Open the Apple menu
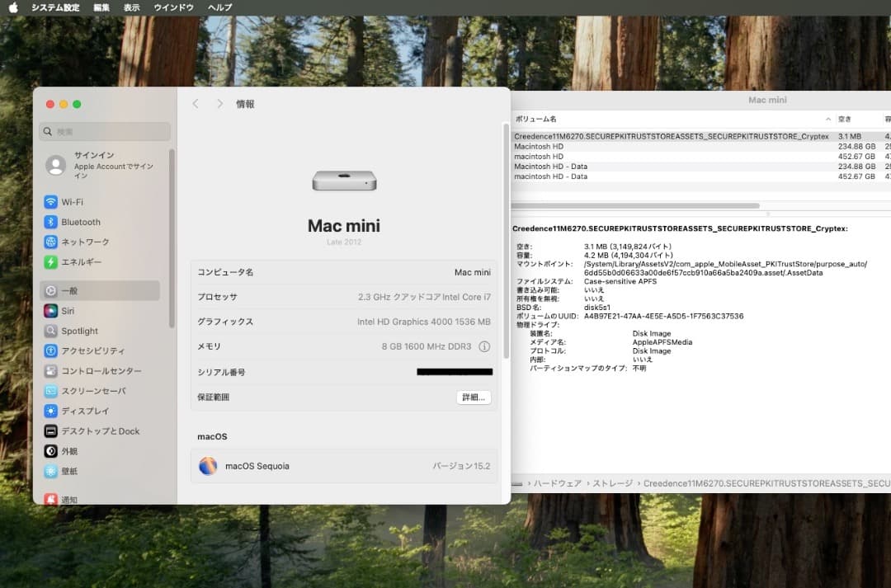Image resolution: width=891 pixels, height=588 pixels. click(x=12, y=7)
